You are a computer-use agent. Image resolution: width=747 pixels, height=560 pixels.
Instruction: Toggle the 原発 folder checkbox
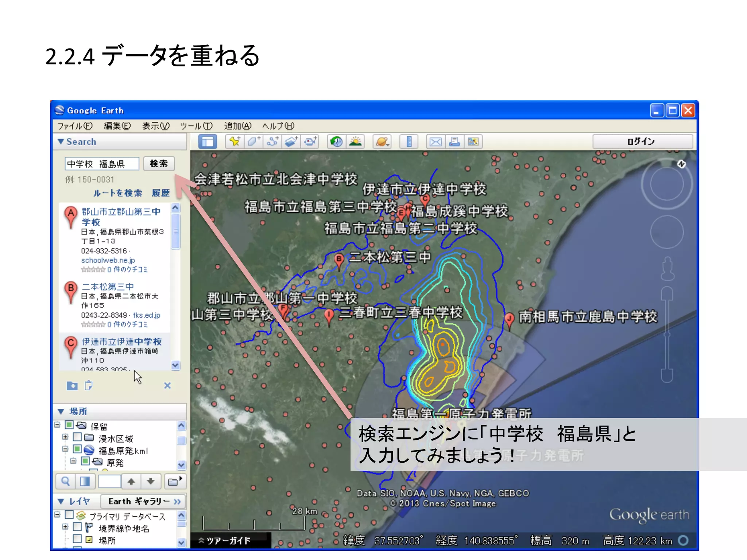pyautogui.click(x=85, y=461)
